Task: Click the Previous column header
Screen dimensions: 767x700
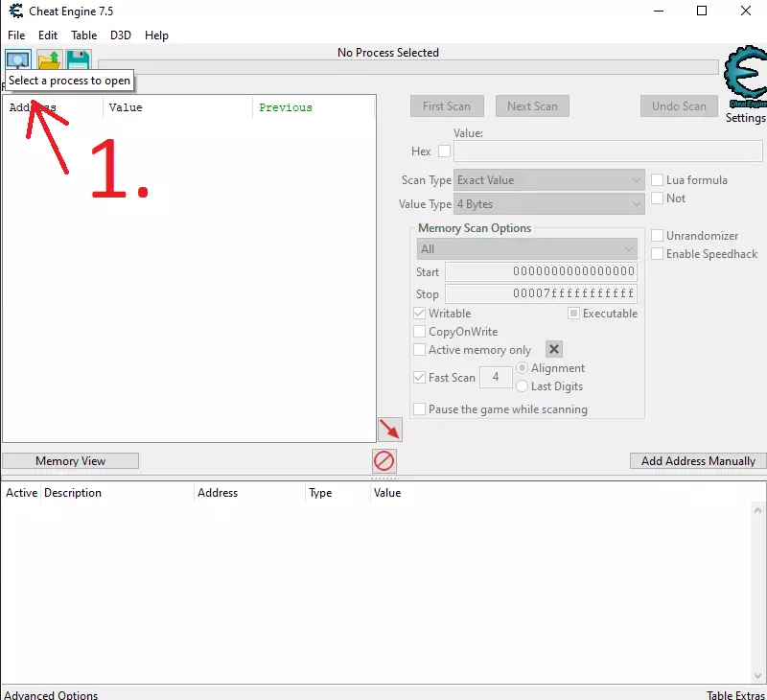Action: coord(314,107)
